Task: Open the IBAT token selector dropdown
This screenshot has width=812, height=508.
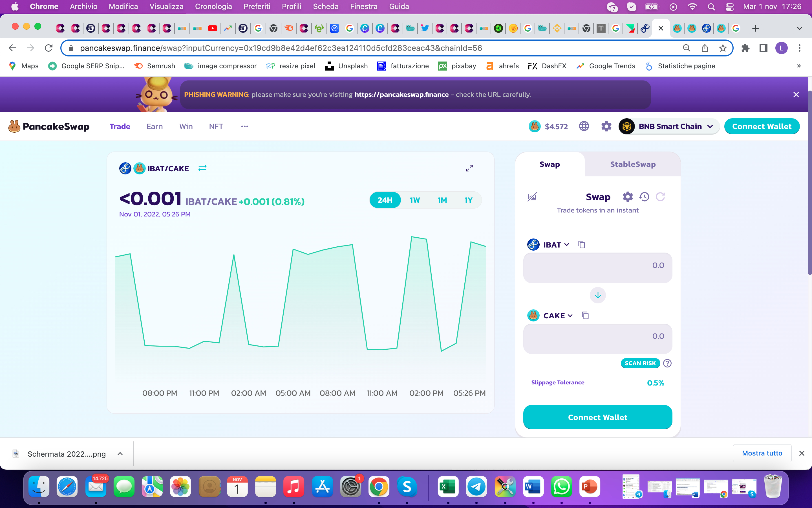Action: (549, 245)
